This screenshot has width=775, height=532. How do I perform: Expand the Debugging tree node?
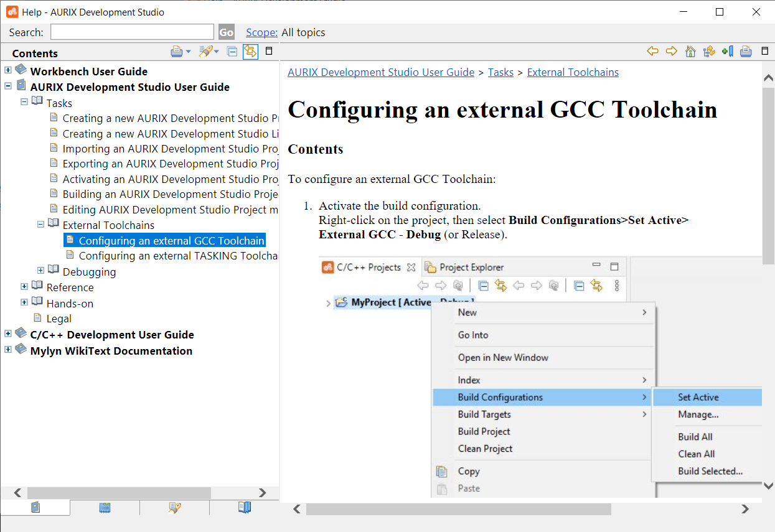(40, 271)
